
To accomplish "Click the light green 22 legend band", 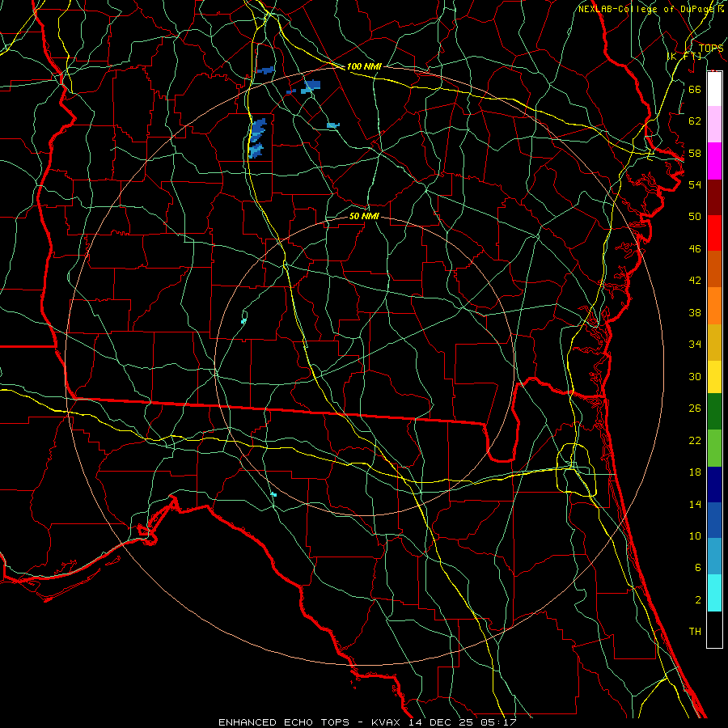I will click(714, 448).
